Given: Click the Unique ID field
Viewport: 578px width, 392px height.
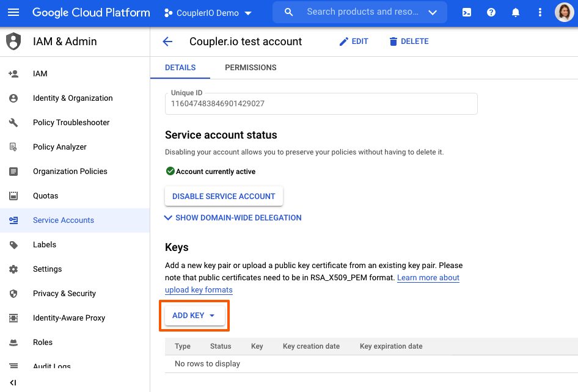Looking at the screenshot, I should click(x=321, y=104).
